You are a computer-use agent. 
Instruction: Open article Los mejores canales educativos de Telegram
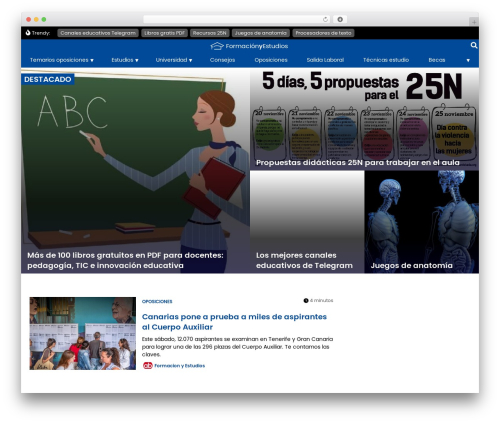coord(304,260)
